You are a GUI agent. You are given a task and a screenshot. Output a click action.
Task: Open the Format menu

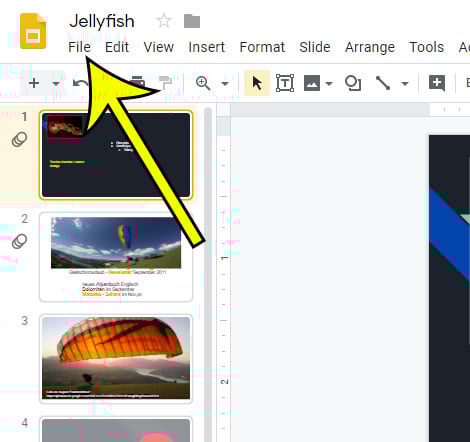coord(262,47)
